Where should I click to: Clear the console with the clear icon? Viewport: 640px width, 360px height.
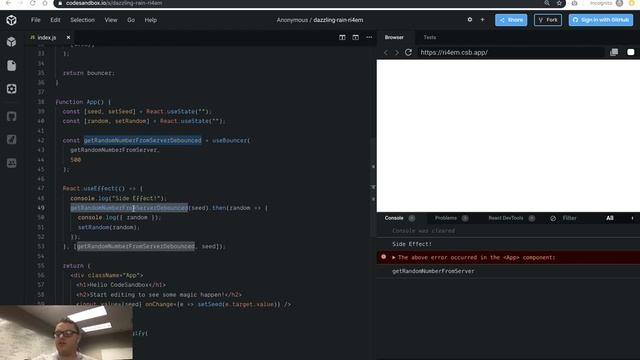(x=553, y=218)
